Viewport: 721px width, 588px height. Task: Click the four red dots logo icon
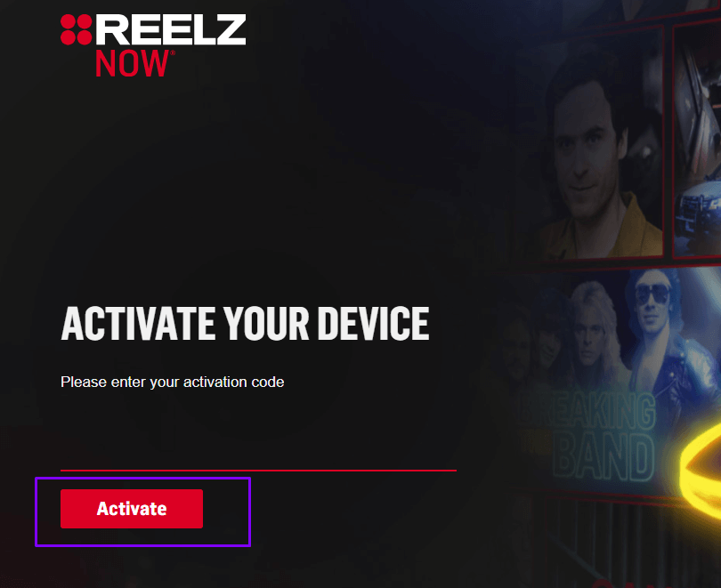(77, 30)
